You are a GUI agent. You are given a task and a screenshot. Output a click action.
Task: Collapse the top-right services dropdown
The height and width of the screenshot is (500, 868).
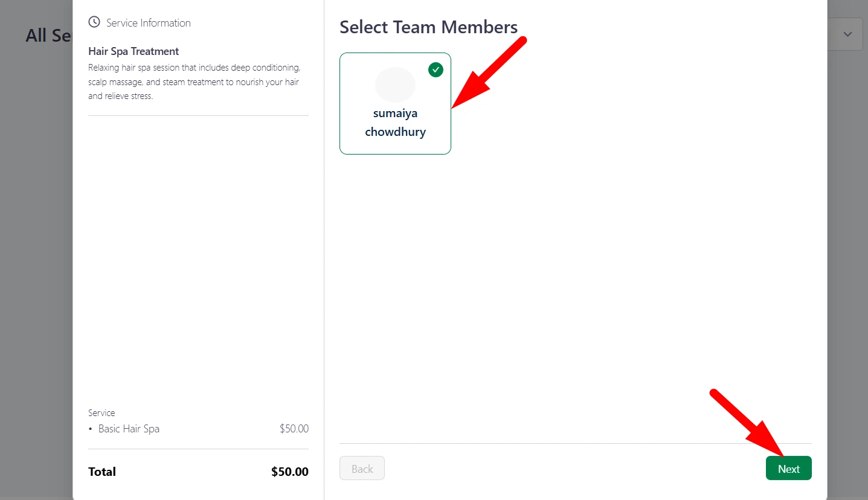[x=847, y=34]
